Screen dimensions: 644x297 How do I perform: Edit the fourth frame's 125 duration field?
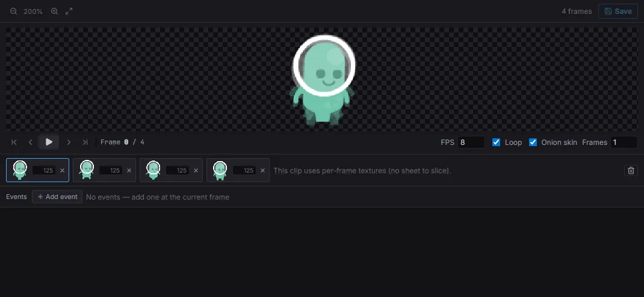(244, 170)
